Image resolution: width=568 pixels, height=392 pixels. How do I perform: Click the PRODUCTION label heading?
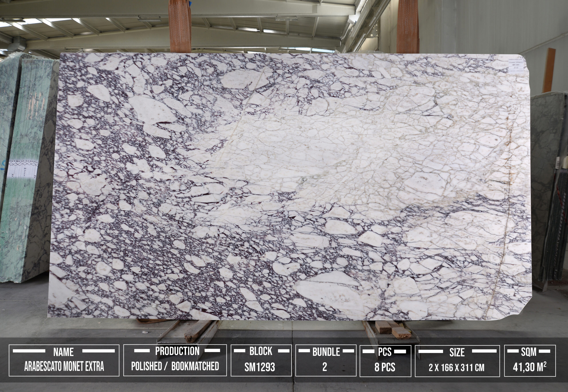click(x=177, y=351)
